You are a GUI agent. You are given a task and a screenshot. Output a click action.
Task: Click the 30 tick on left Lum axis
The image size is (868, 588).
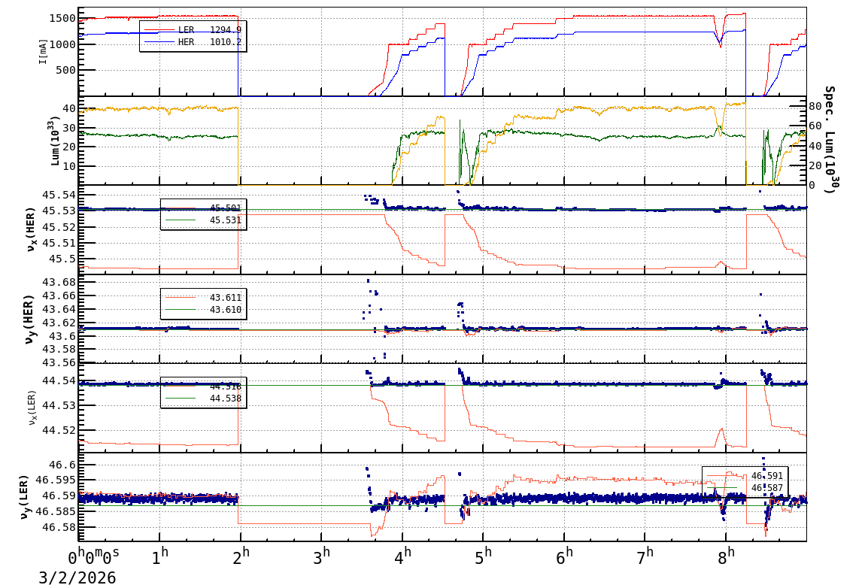tap(69, 128)
